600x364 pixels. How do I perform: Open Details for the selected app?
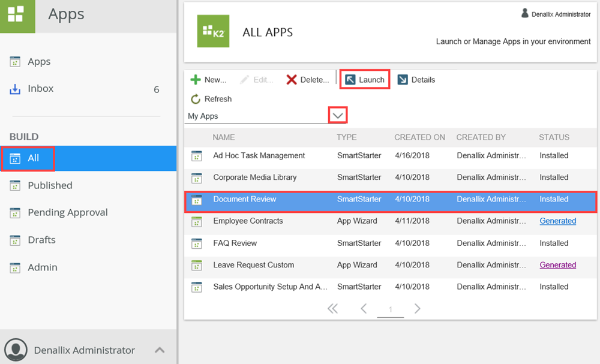(416, 80)
